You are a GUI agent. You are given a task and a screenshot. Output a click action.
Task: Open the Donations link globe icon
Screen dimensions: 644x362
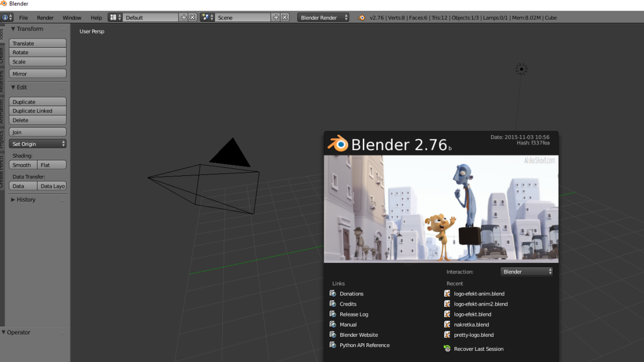(x=334, y=293)
